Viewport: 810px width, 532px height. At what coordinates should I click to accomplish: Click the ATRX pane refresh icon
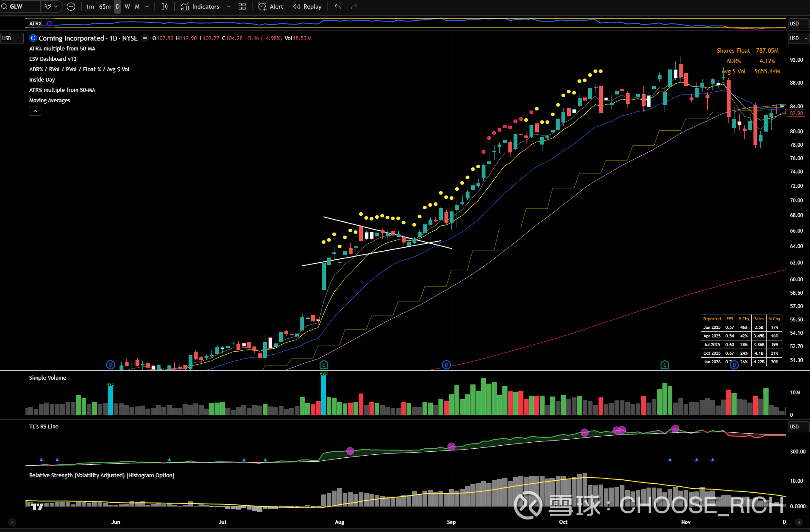pyautogui.click(x=49, y=23)
